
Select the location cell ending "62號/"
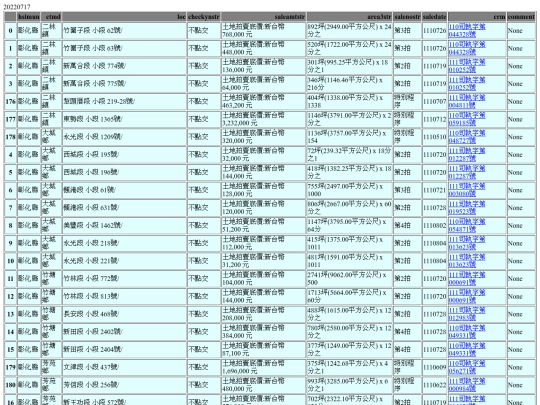point(124,31)
